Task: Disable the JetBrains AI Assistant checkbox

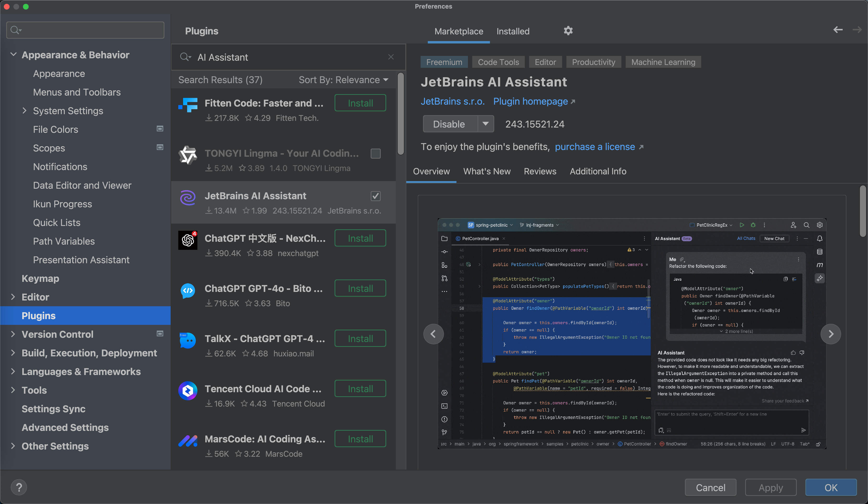Action: [x=375, y=196]
